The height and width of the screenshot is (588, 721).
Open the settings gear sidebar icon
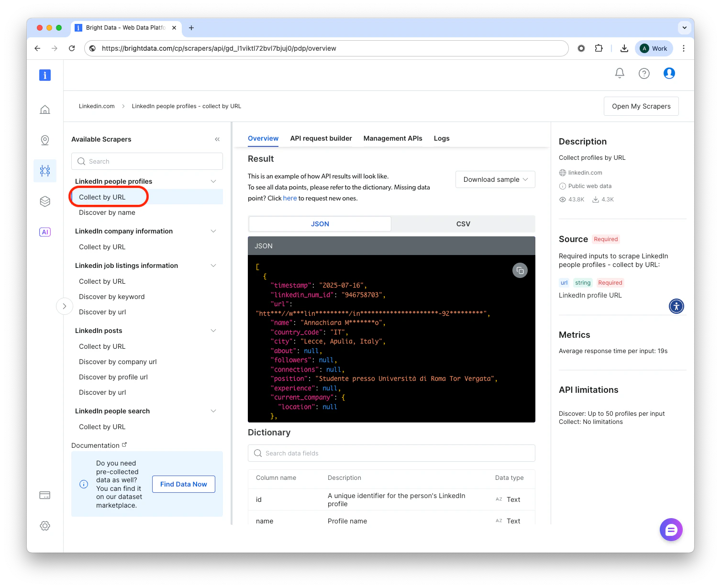pyautogui.click(x=45, y=526)
